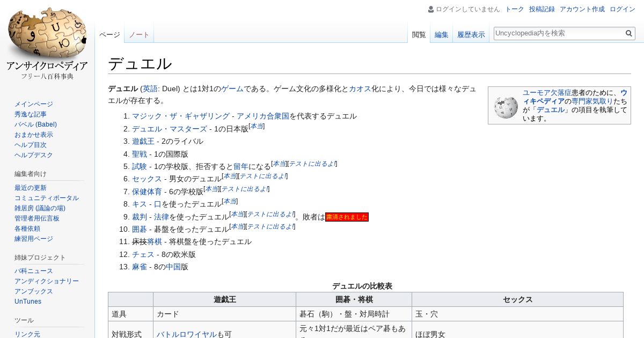Open the ノート tab
644x338 pixels.
click(x=139, y=34)
